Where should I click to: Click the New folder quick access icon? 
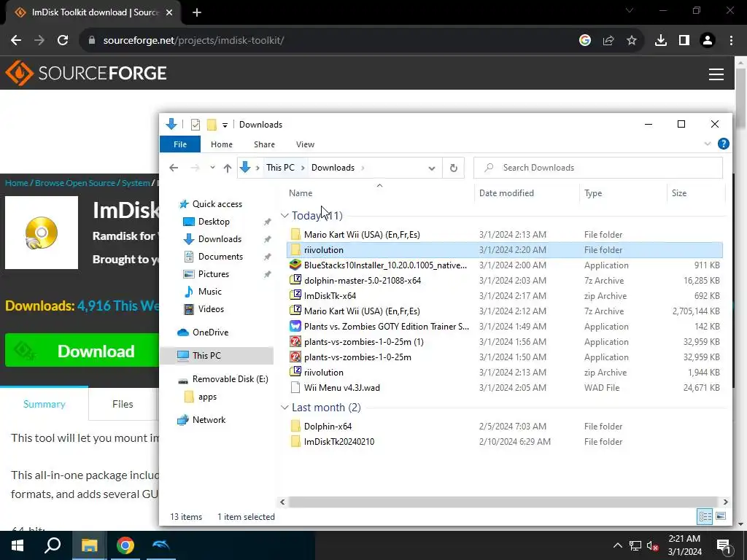[212, 124]
